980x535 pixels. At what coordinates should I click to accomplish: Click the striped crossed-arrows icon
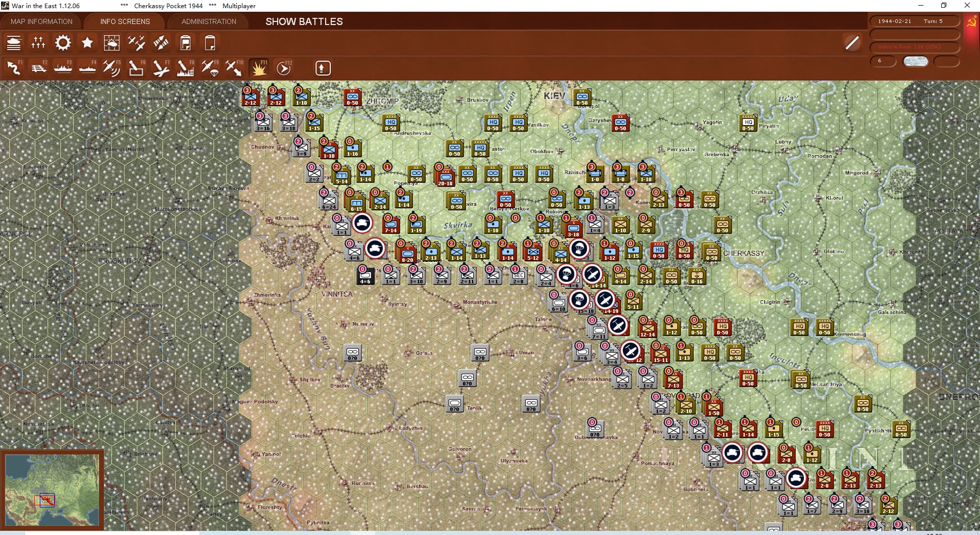click(161, 43)
